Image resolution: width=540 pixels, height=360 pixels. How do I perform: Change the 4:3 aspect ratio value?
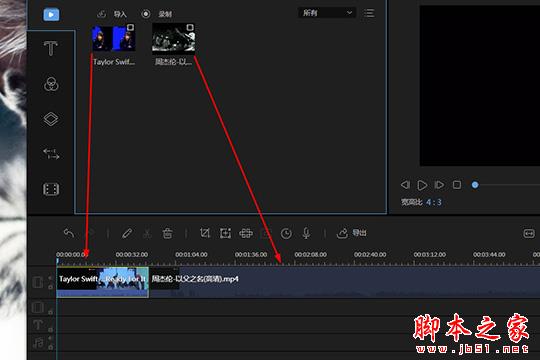[x=434, y=202]
